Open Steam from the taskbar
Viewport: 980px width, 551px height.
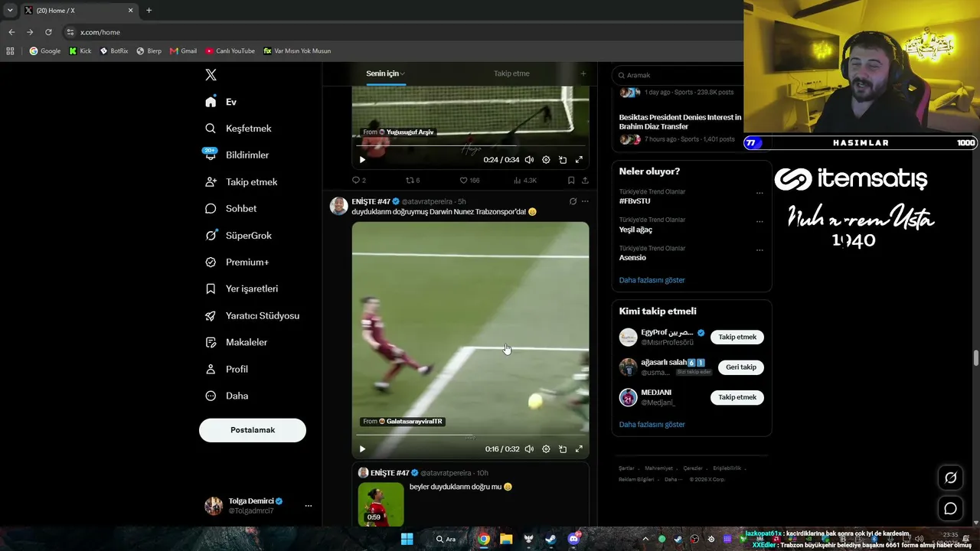pyautogui.click(x=550, y=539)
